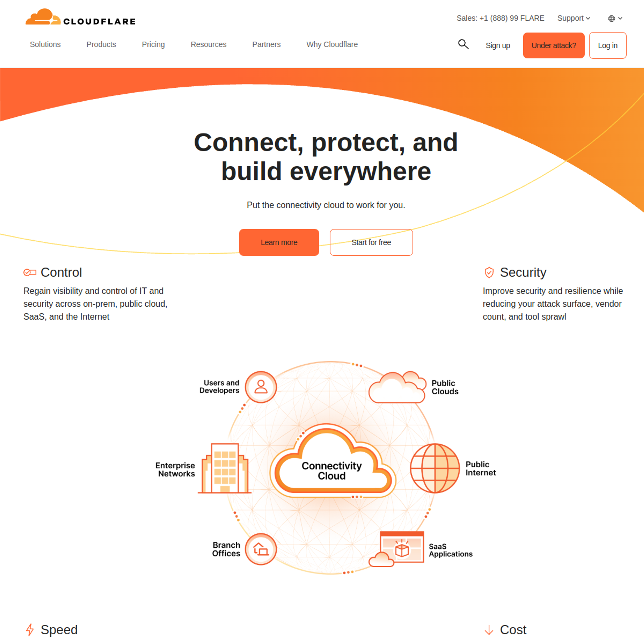This screenshot has height=644, width=644.
Task: Toggle the Log in button
Action: point(607,45)
